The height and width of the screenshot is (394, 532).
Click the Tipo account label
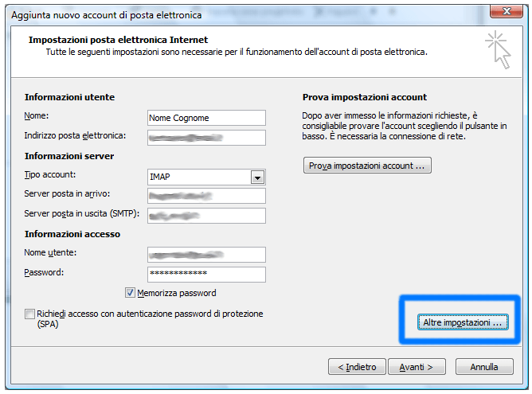tap(50, 174)
